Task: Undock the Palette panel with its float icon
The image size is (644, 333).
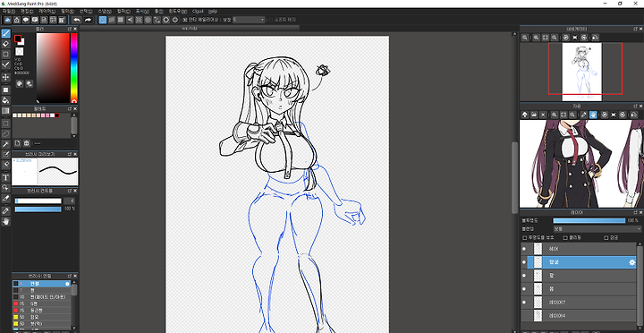Action: (70, 109)
